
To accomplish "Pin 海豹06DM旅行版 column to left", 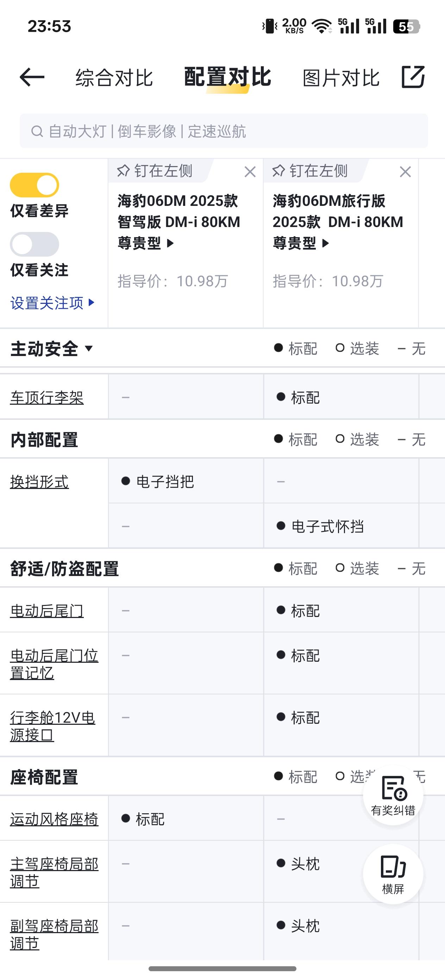I will (310, 171).
